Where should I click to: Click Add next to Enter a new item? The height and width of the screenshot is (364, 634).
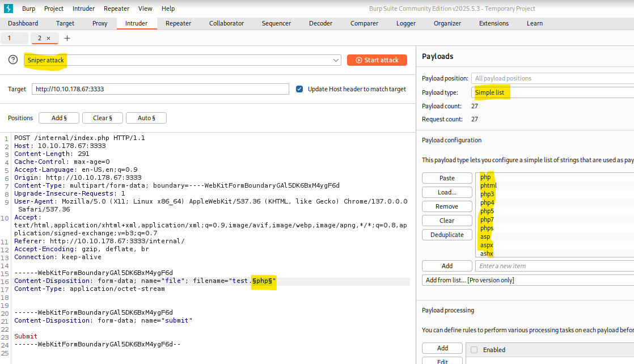447,266
